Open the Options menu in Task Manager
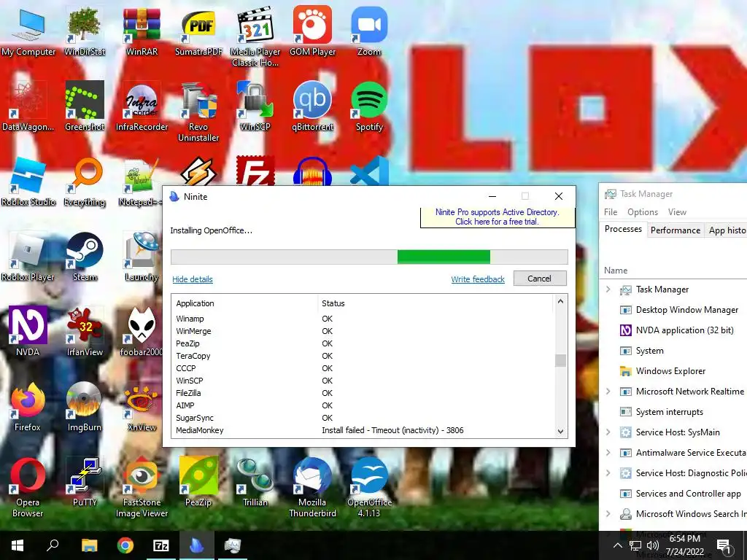 point(643,212)
